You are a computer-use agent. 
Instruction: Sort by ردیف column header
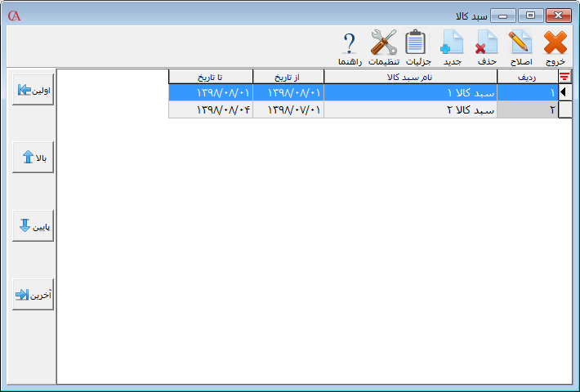click(x=527, y=77)
